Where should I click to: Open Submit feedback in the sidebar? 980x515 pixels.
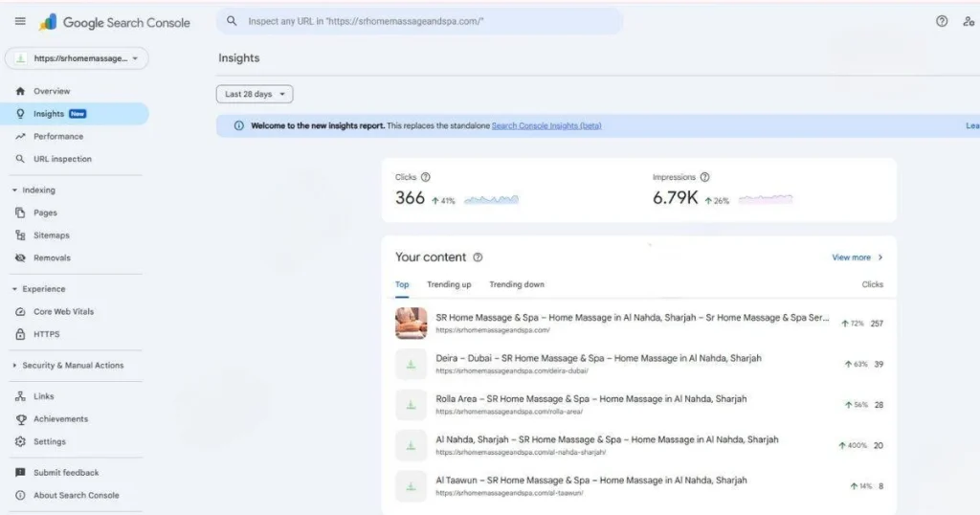77,473
